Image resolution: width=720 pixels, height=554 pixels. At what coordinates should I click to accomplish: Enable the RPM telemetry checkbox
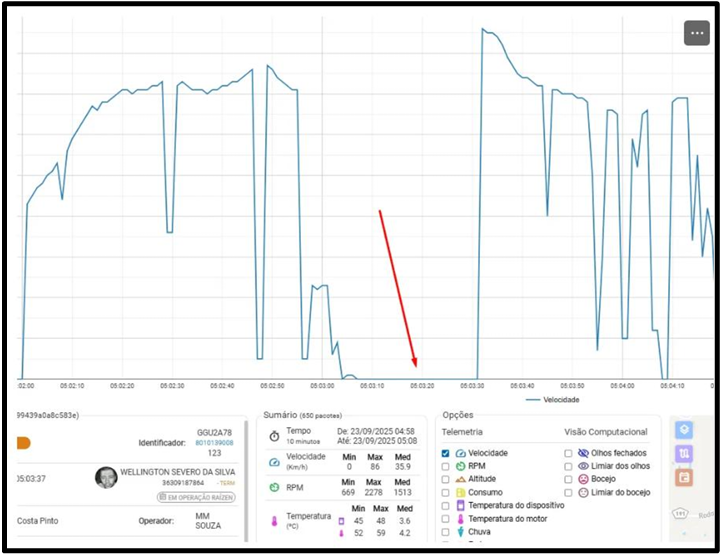click(x=446, y=466)
